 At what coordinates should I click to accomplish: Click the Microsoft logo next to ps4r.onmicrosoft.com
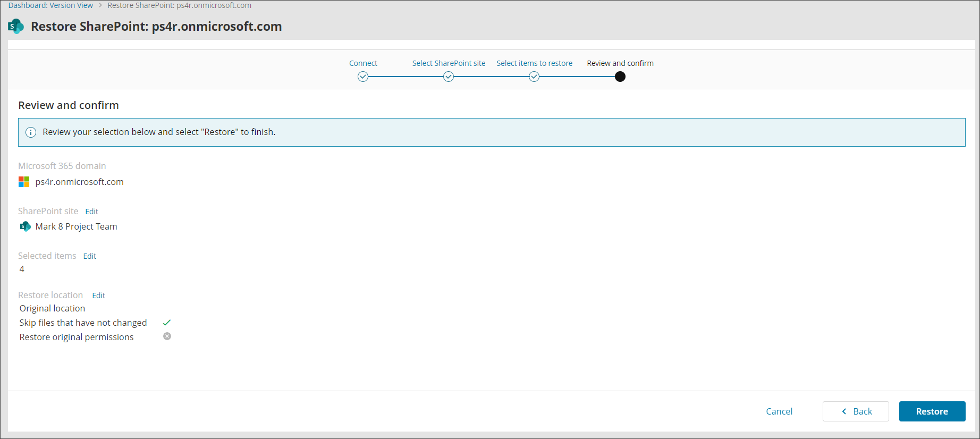click(x=24, y=182)
